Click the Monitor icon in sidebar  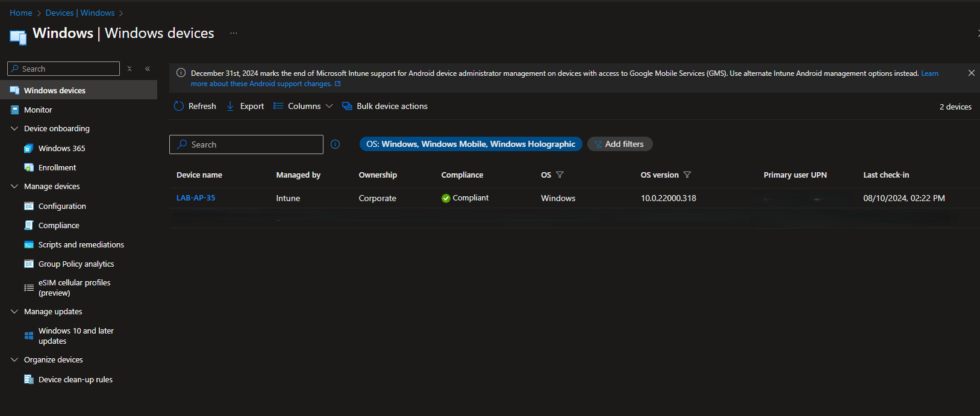(x=14, y=110)
